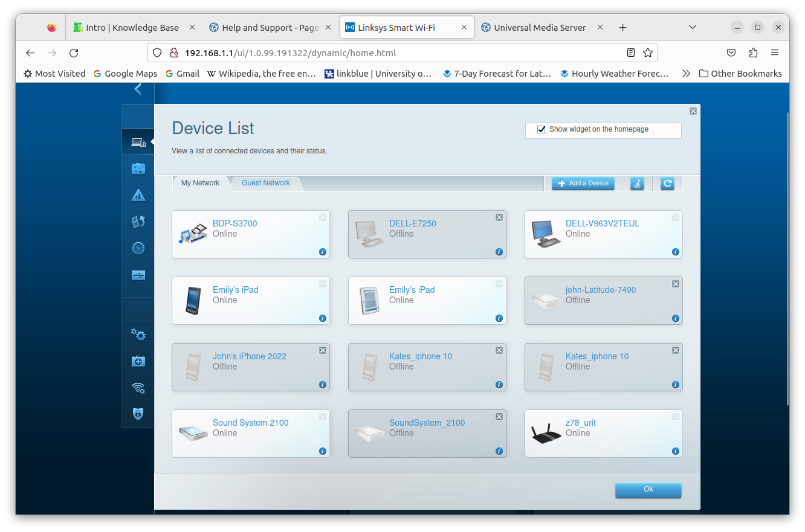This screenshot has height=532, width=805.
Task: Click the info icon on SoundSystem_2100 card
Action: pyautogui.click(x=499, y=451)
